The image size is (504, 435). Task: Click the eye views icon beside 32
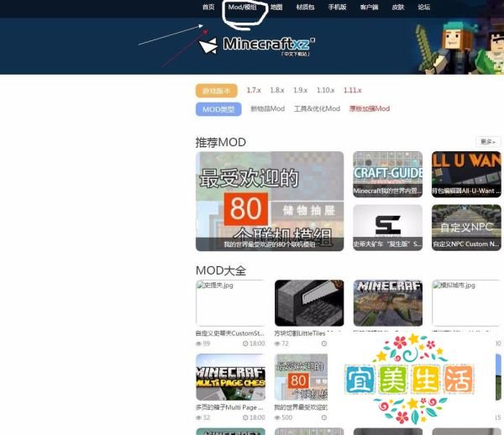198,417
